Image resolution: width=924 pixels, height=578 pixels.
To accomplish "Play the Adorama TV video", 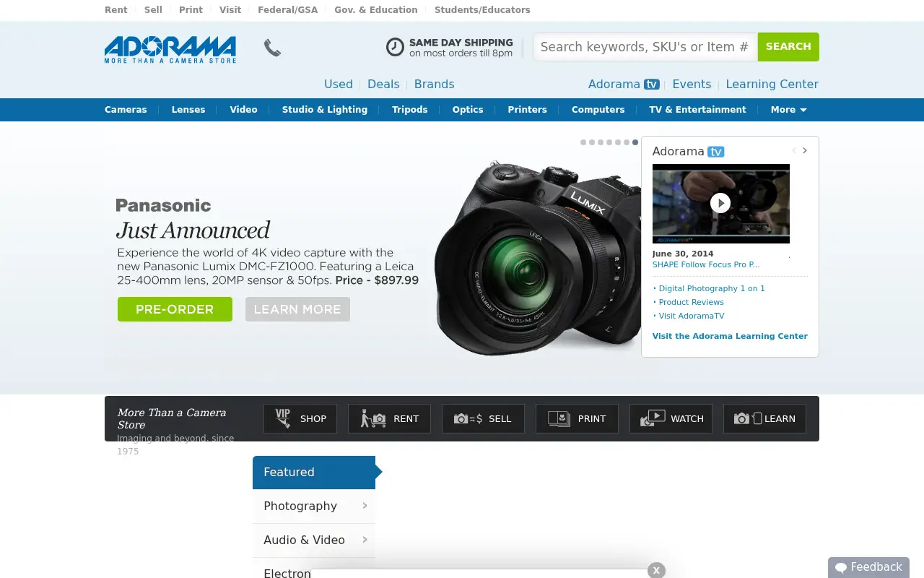I will coord(720,203).
